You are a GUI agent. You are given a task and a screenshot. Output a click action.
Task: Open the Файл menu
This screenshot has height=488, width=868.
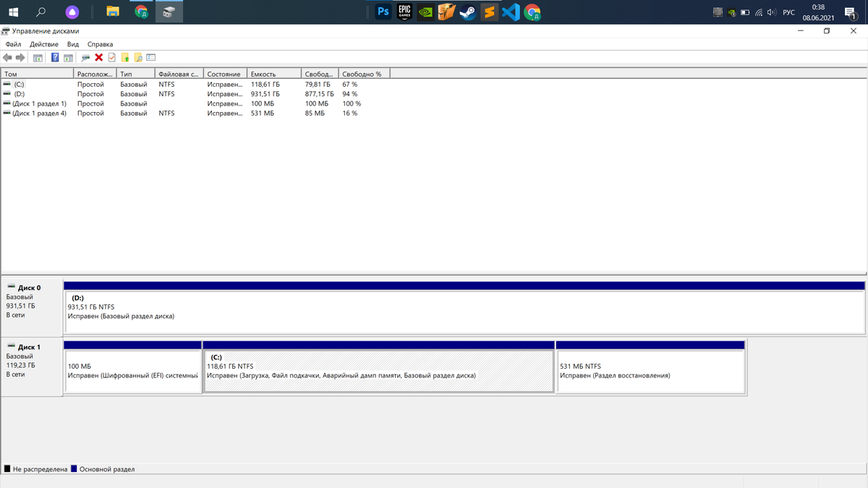tap(13, 44)
